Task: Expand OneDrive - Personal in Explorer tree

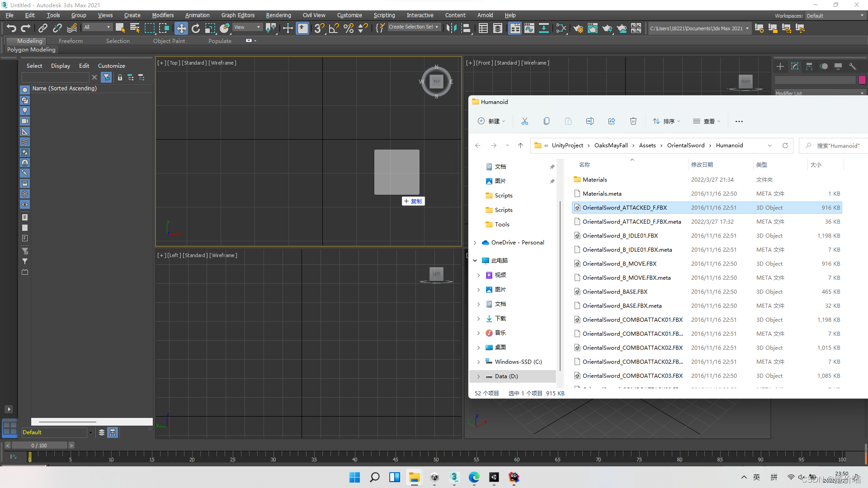Action: pos(475,243)
